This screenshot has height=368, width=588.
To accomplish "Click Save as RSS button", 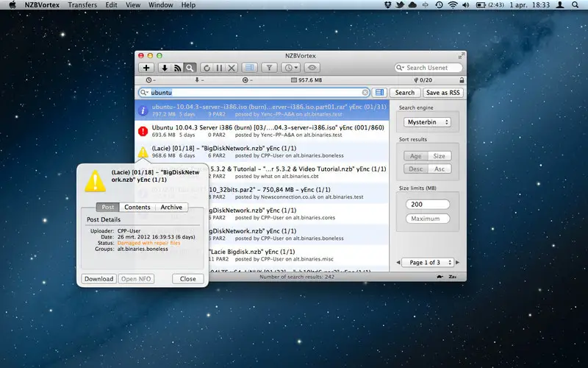I will pos(443,93).
